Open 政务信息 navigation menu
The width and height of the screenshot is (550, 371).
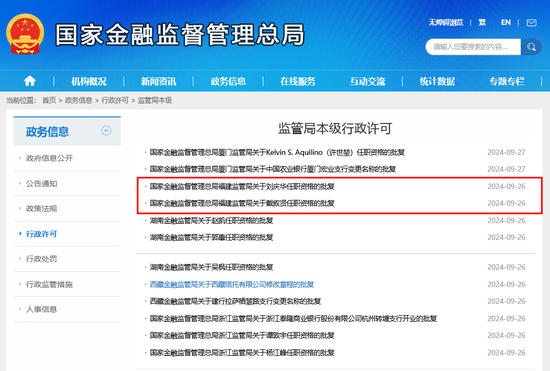point(228,81)
